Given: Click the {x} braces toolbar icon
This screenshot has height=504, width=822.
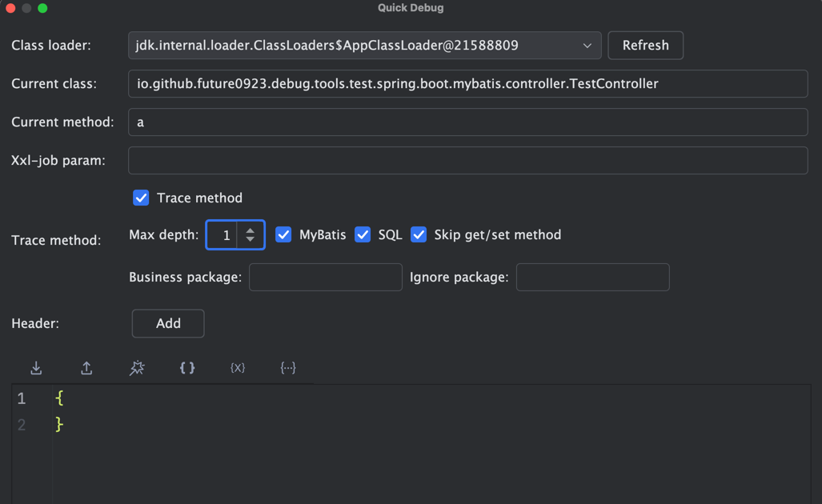Looking at the screenshot, I should click(238, 368).
